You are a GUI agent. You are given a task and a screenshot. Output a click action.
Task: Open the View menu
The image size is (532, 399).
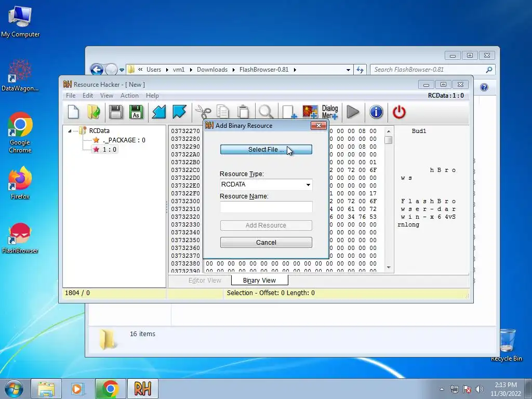[107, 96]
